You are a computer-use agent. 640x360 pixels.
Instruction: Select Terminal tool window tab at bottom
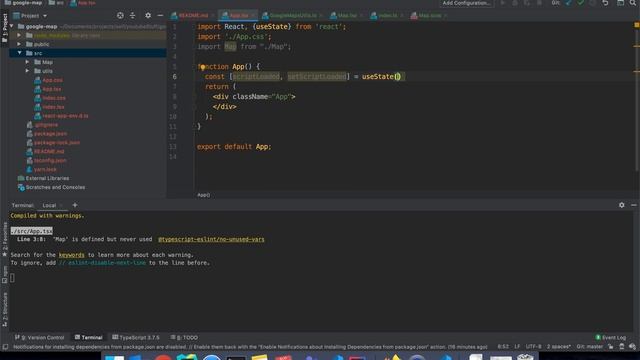pos(88,338)
